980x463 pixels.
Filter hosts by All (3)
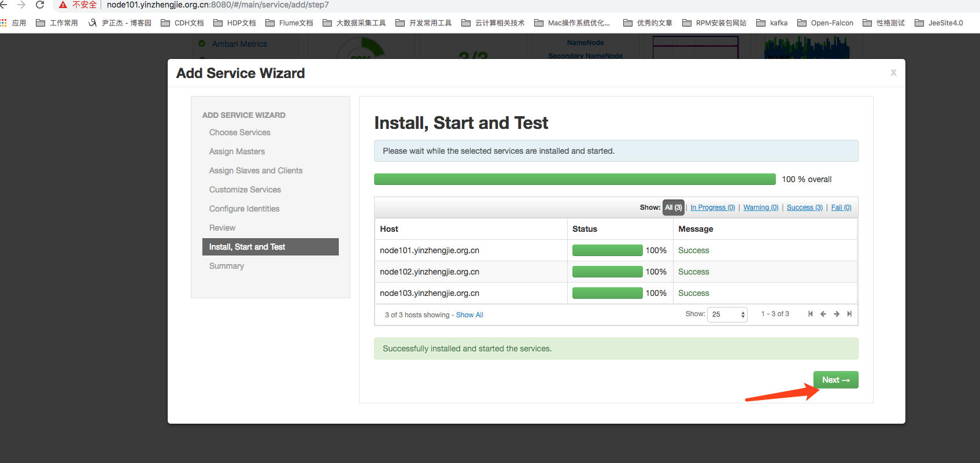point(673,208)
